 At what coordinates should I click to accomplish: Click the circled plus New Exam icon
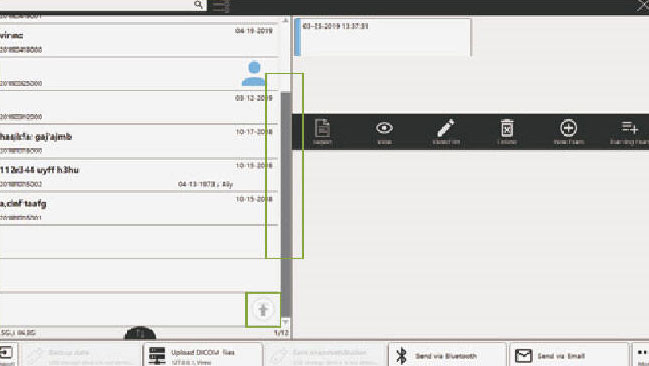(569, 128)
